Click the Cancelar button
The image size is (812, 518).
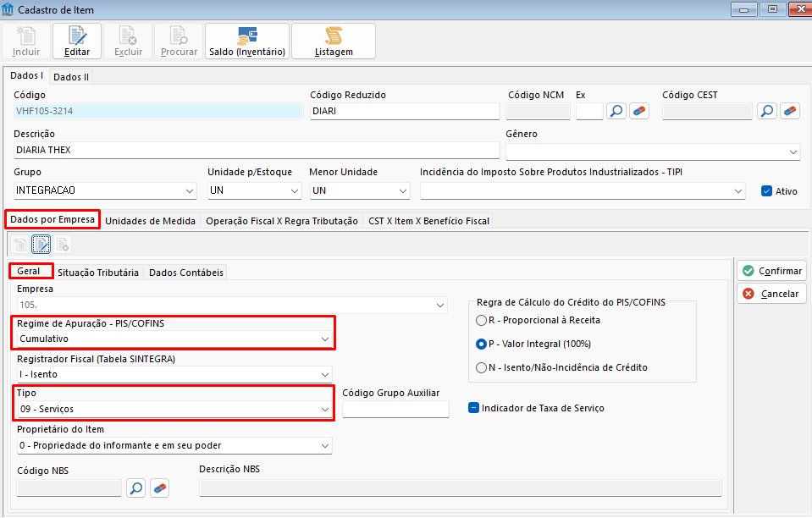(x=771, y=294)
